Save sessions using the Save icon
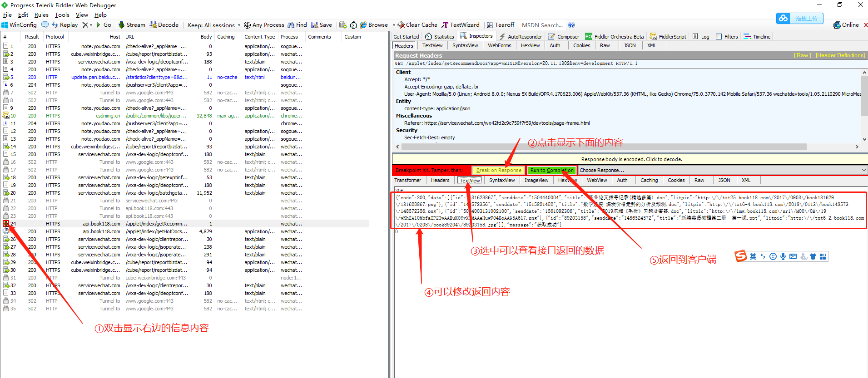Image resolution: width=868 pixels, height=378 pixels. tap(322, 25)
